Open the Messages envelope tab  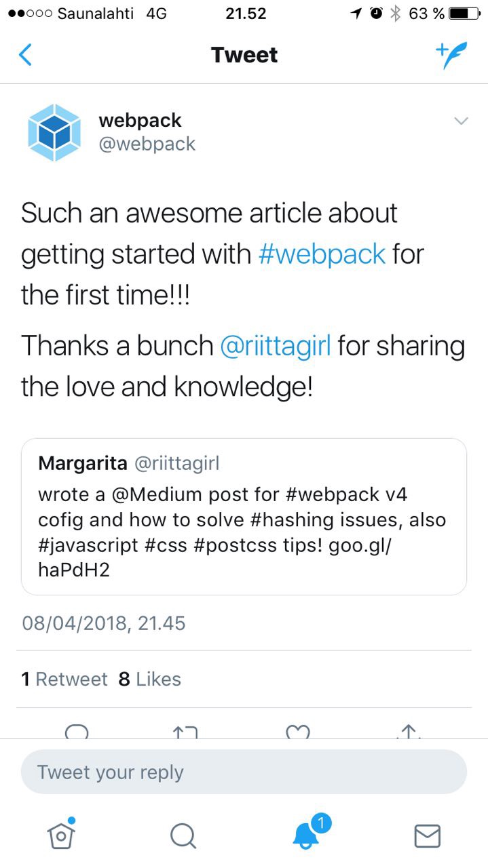coord(427,835)
